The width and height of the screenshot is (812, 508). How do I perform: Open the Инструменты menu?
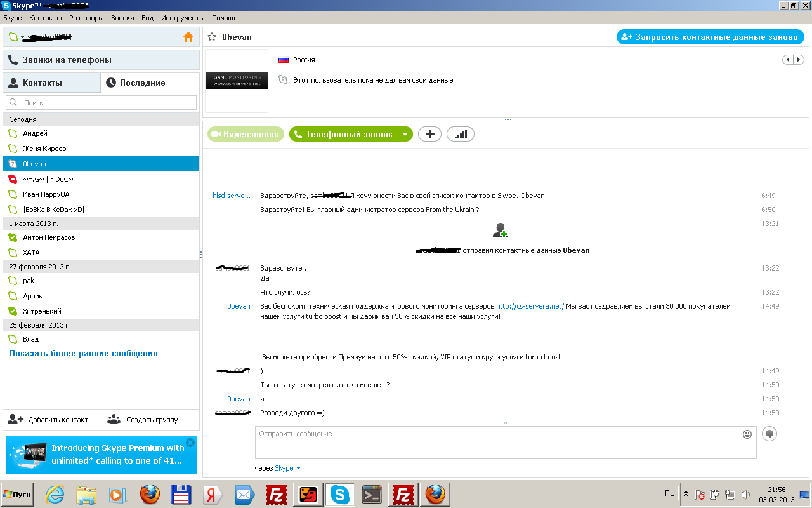pos(183,18)
